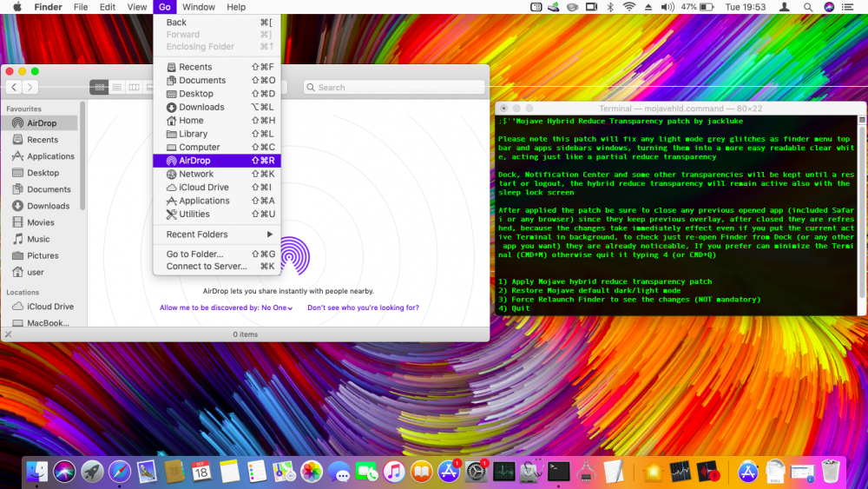Screen dimensions: 868x489
Task: Open Calendar icon showing 18
Action: tap(201, 472)
